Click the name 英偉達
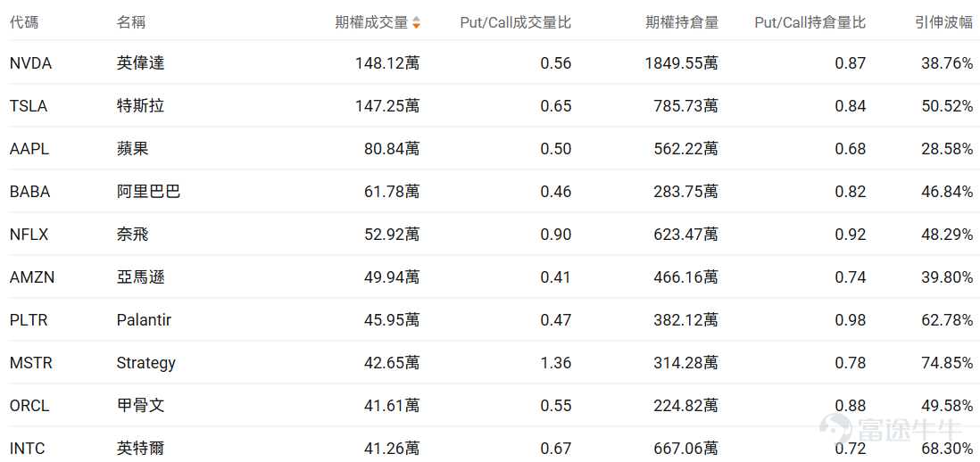 (141, 62)
